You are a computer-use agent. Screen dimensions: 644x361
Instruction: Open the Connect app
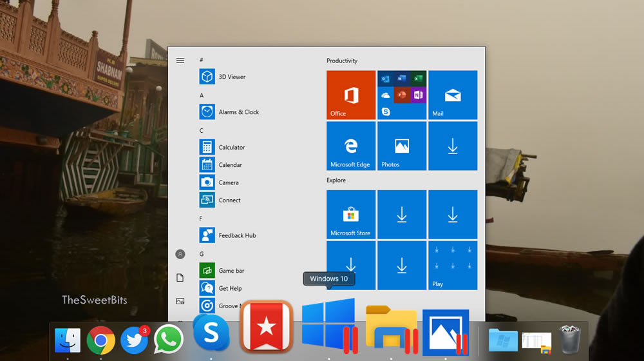click(x=220, y=200)
